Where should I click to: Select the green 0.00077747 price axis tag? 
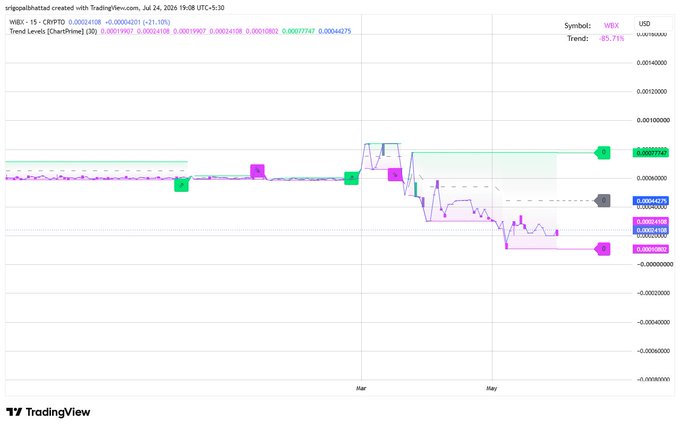pyautogui.click(x=651, y=153)
